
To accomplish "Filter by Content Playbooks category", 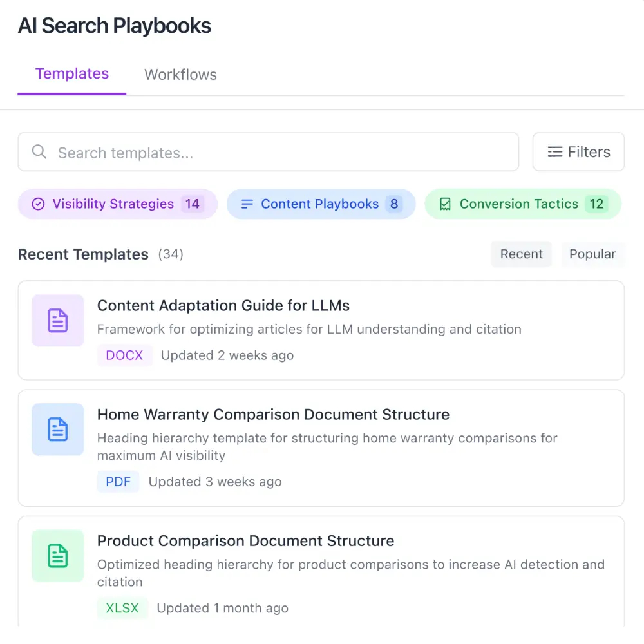I will pos(321,204).
